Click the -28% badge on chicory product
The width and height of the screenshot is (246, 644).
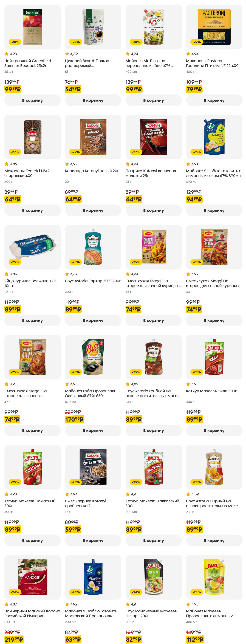point(76,42)
